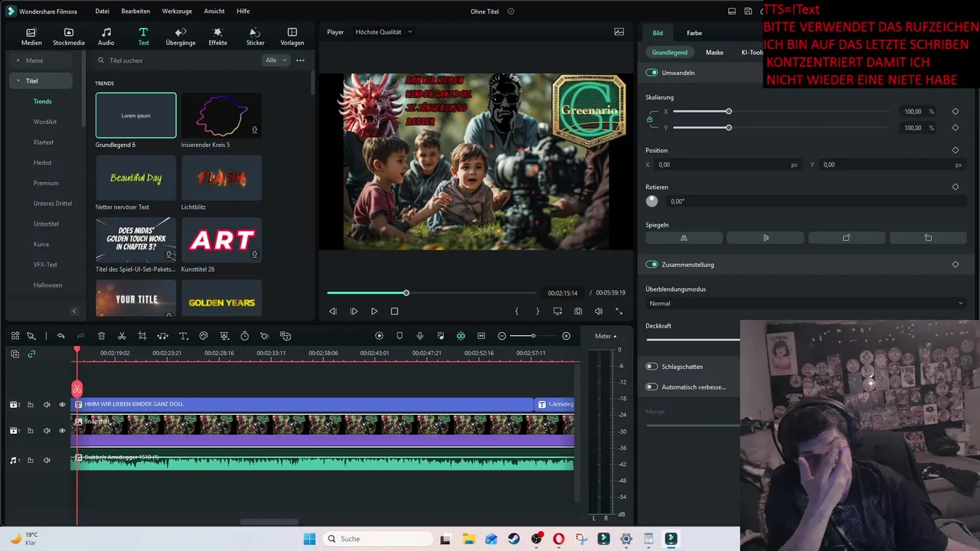Image resolution: width=980 pixels, height=551 pixels.
Task: Open the Überblendungsmodus Normal dropdown
Action: [x=805, y=304]
